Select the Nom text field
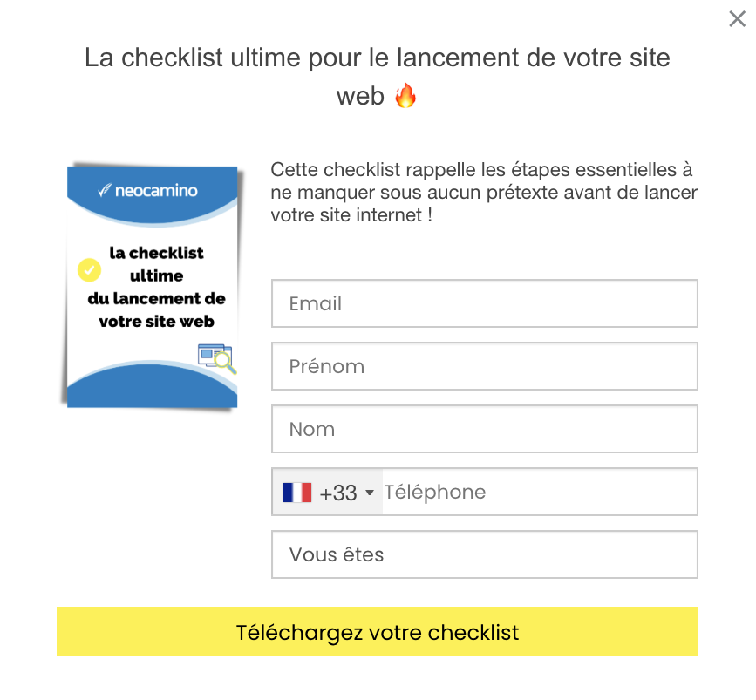756x700 pixels. [485, 429]
